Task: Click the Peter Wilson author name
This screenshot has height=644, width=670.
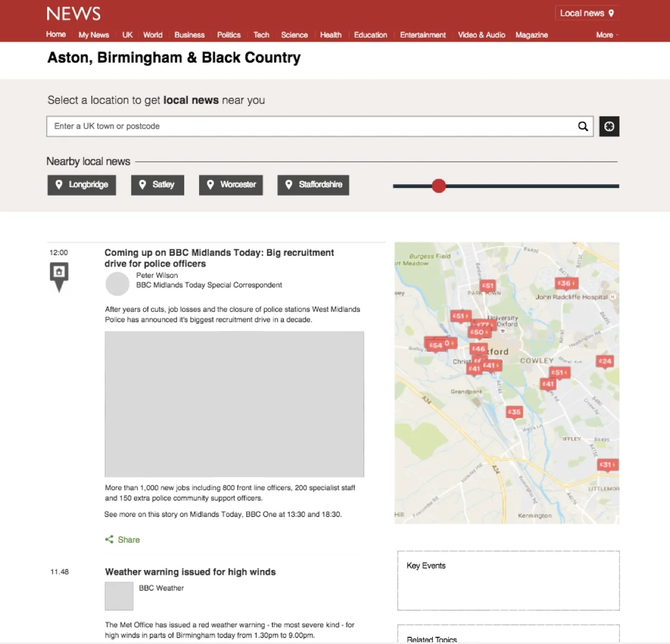Action: (x=157, y=275)
